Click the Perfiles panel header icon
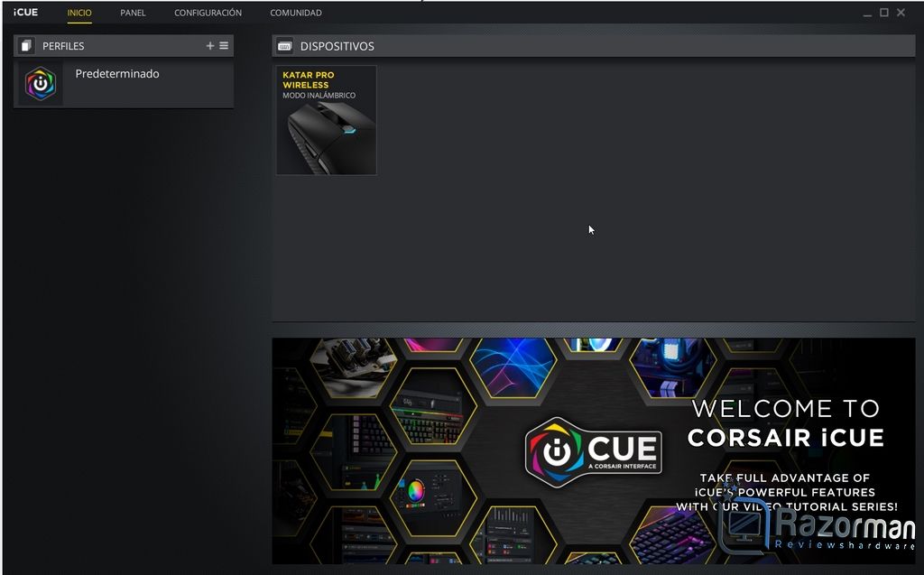924x575 pixels. click(x=25, y=46)
